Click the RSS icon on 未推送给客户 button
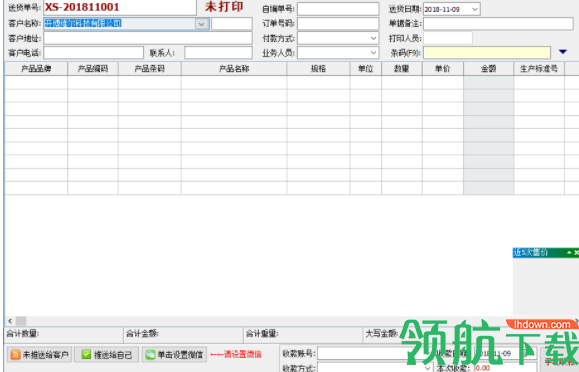The width and height of the screenshot is (579, 372). pyautogui.click(x=16, y=355)
